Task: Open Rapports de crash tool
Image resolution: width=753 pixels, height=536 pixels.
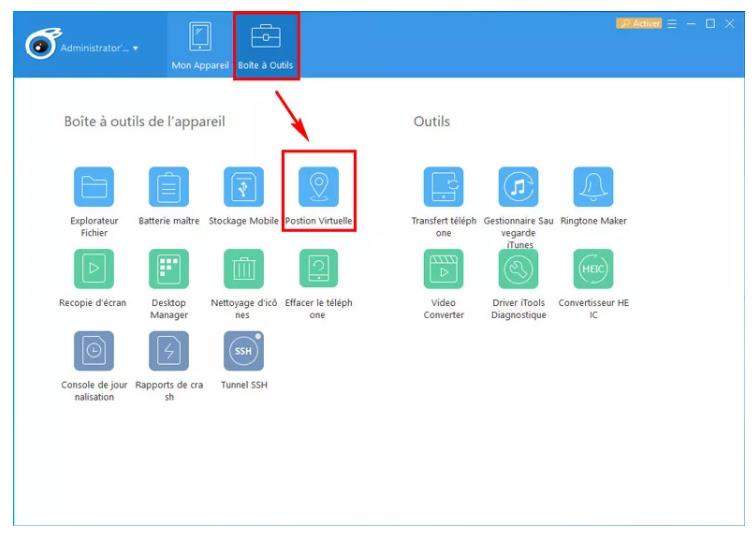Action: [x=169, y=351]
